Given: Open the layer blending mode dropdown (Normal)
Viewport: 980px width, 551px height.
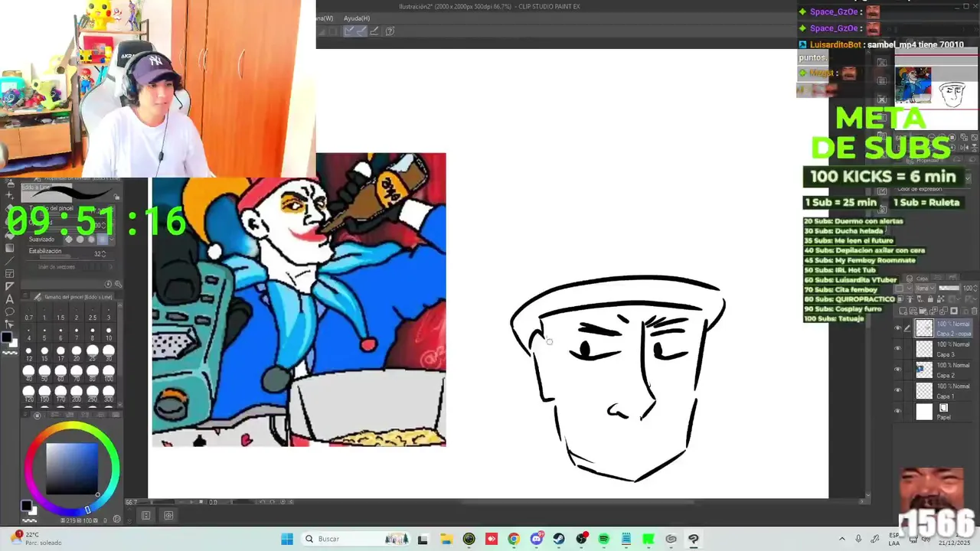Looking at the screenshot, I should [x=926, y=289].
